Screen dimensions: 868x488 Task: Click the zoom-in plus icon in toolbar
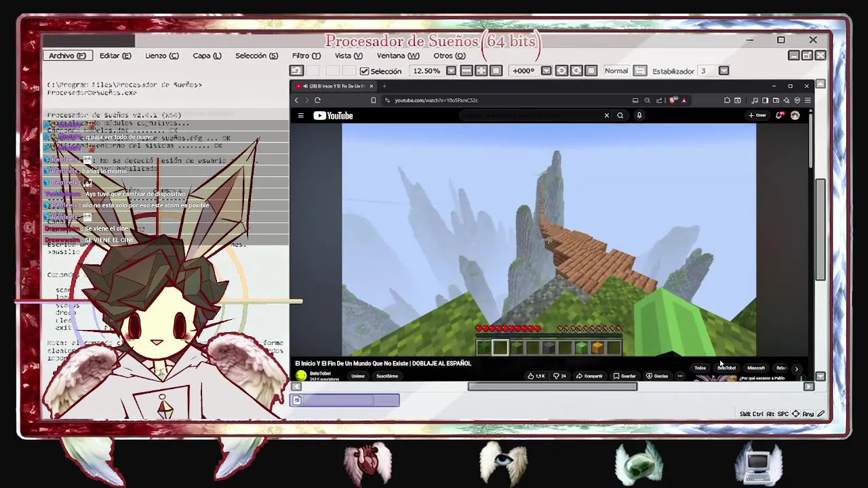[481, 70]
